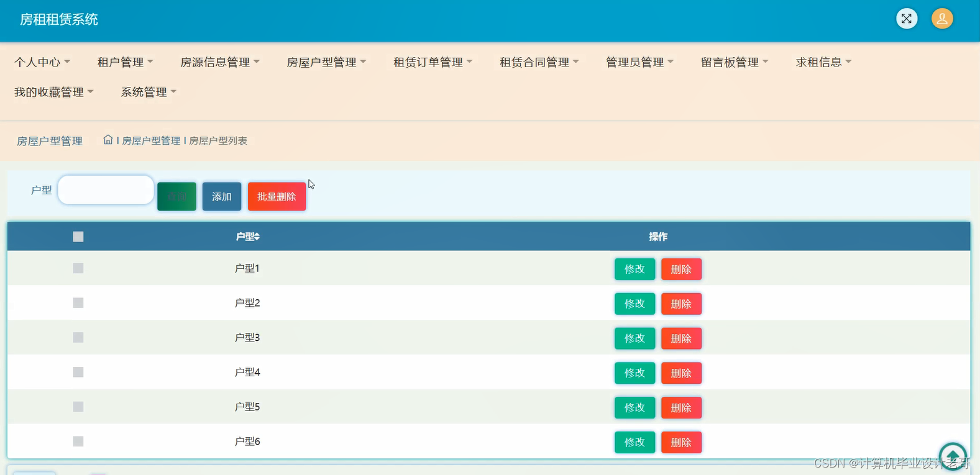Expand the 求租信息 dropdown menu
980x475 pixels.
click(823, 62)
